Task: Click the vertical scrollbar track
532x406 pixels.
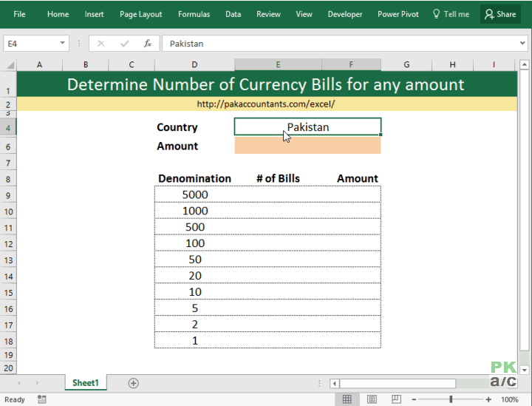Action: click(x=524, y=211)
